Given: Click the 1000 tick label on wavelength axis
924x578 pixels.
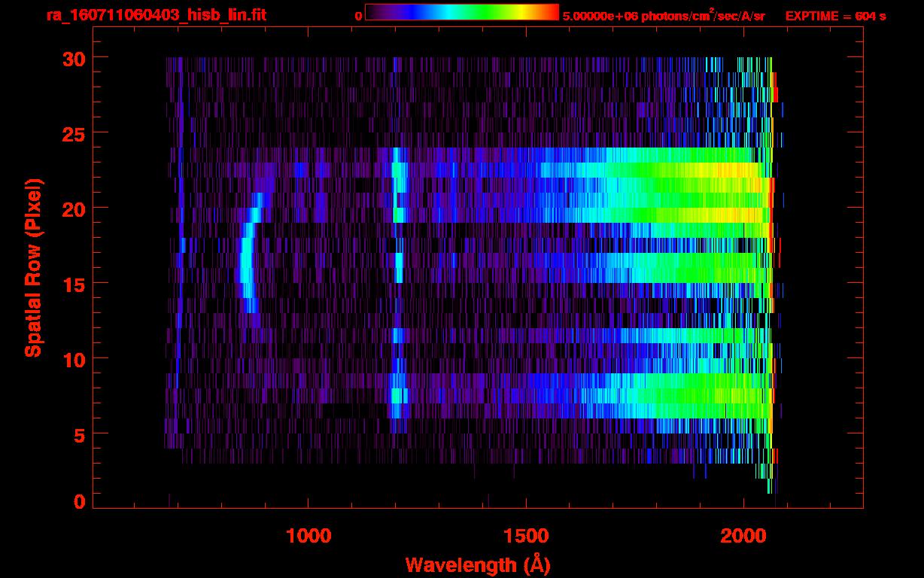Looking at the screenshot, I should (x=308, y=535).
